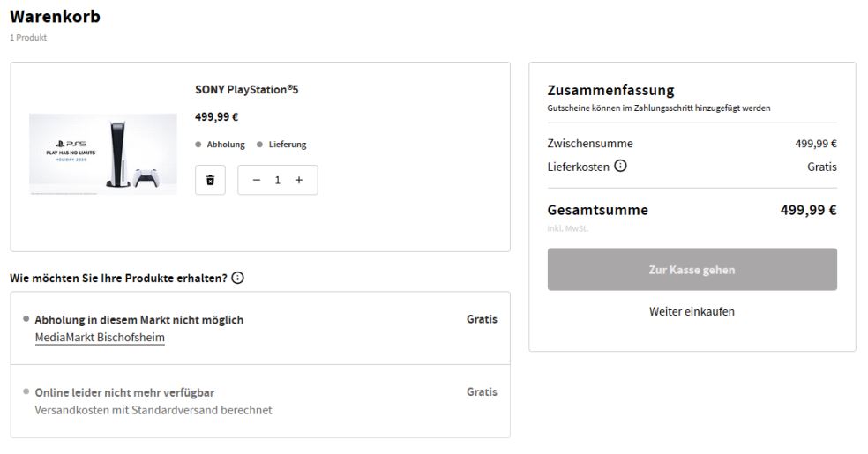This screenshot has height=454, width=868.
Task: Click the product price 499,99 €
Action: pos(216,116)
